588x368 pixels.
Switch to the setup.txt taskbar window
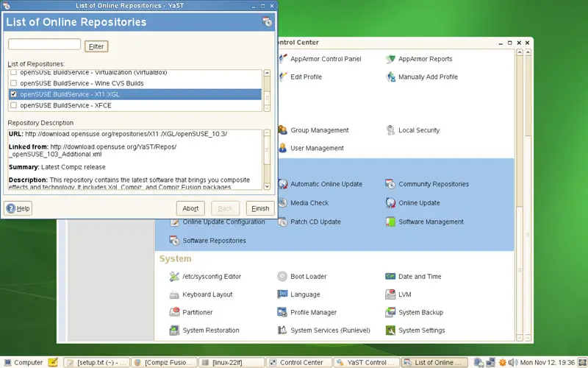[x=97, y=362]
